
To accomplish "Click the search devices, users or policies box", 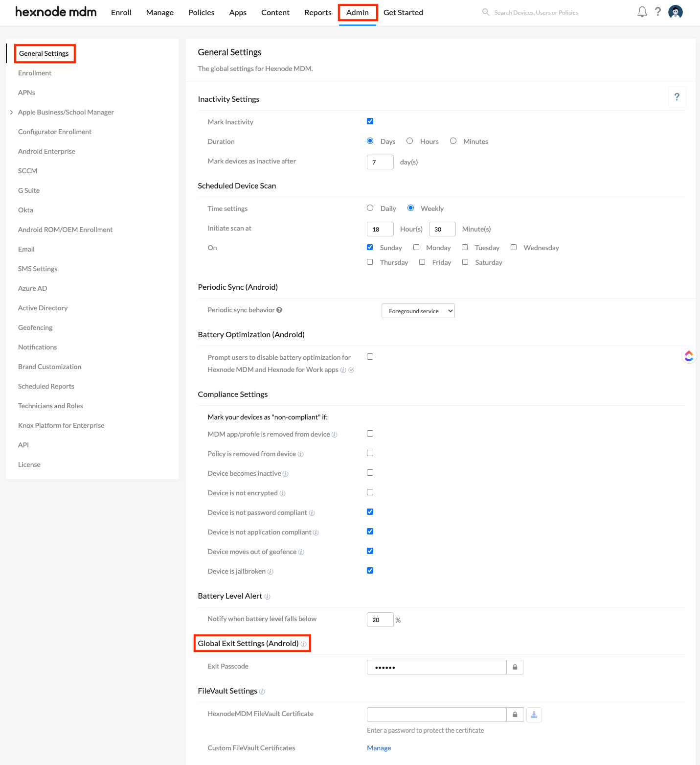I will point(536,12).
